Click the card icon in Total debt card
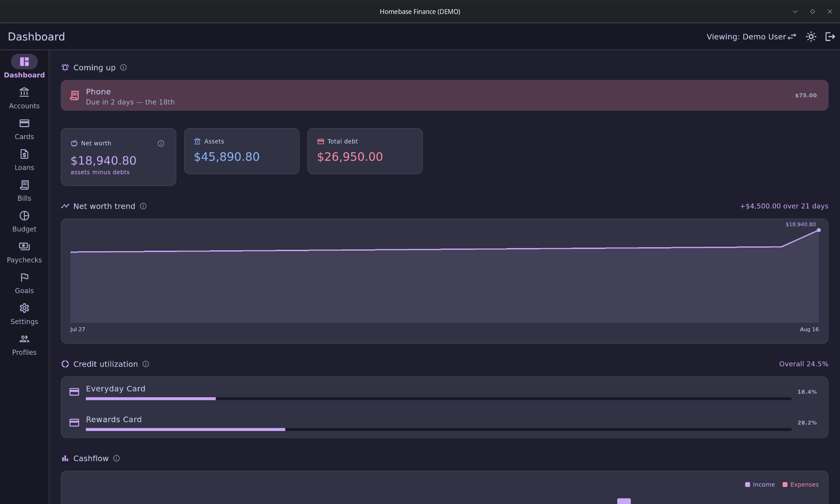The image size is (840, 504). [321, 141]
